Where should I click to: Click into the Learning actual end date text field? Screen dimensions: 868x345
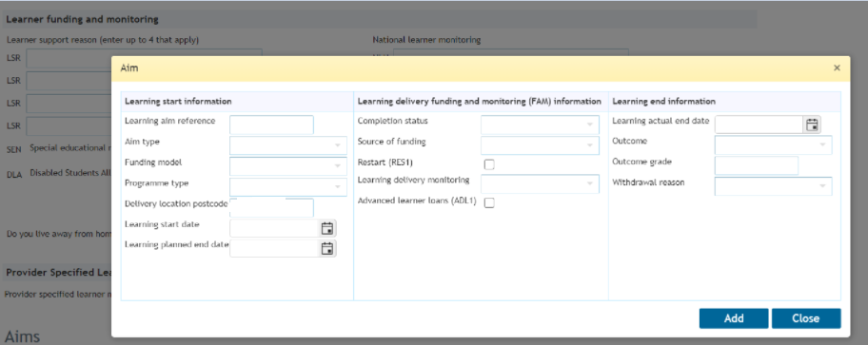tap(759, 125)
